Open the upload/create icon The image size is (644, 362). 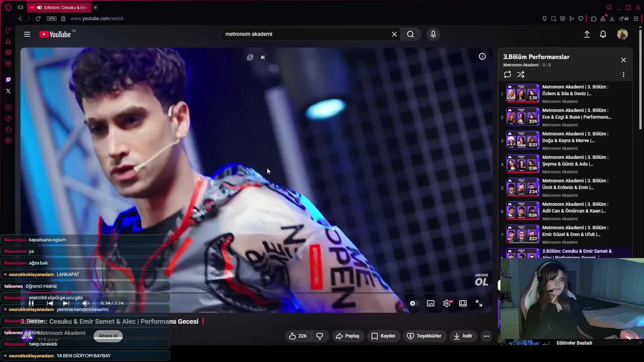pyautogui.click(x=587, y=34)
